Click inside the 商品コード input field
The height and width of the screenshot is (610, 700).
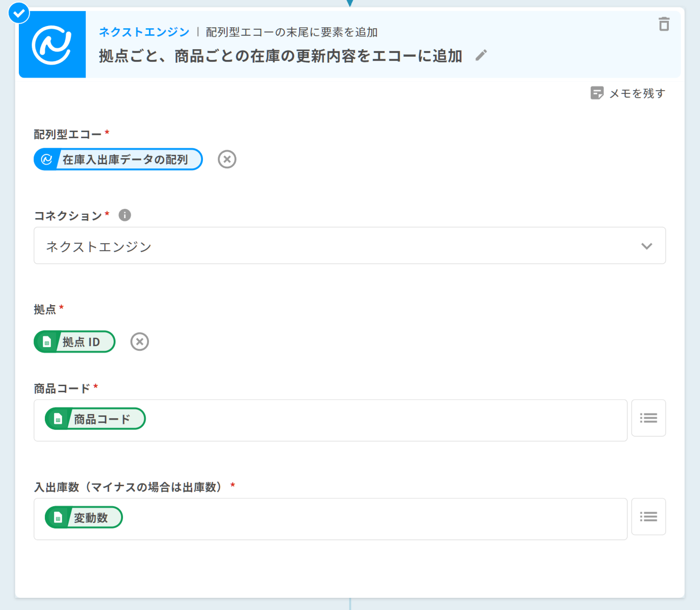click(374, 420)
